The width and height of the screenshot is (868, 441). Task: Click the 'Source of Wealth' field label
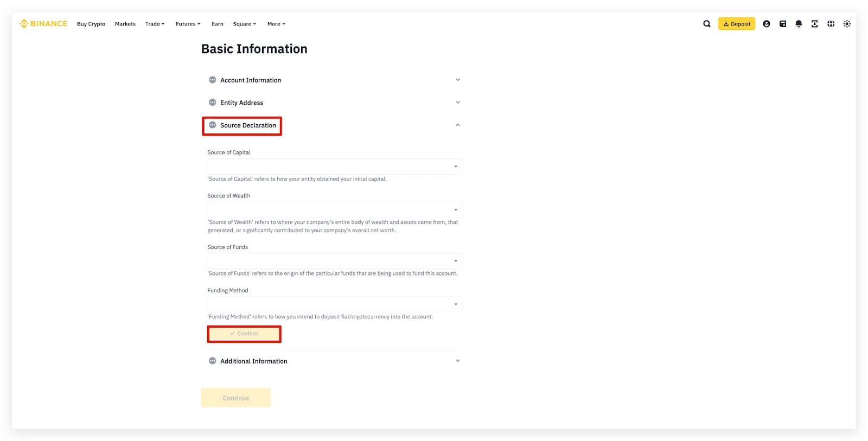pos(229,196)
